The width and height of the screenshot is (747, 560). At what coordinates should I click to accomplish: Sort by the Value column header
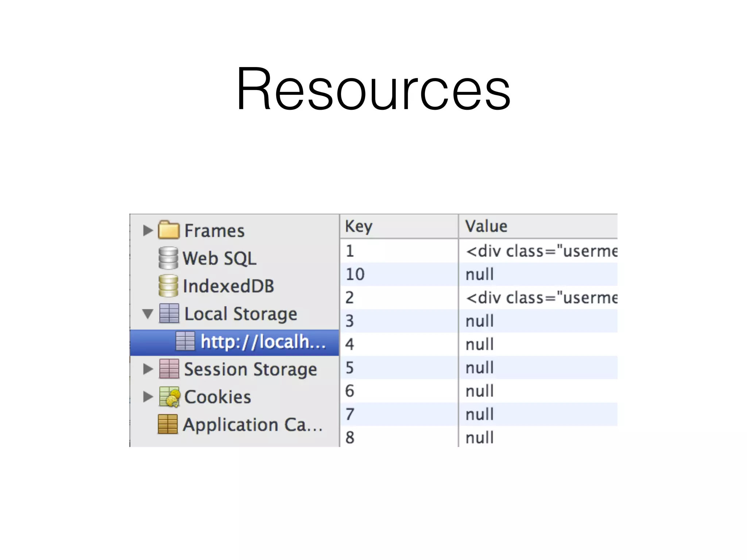[x=538, y=226]
